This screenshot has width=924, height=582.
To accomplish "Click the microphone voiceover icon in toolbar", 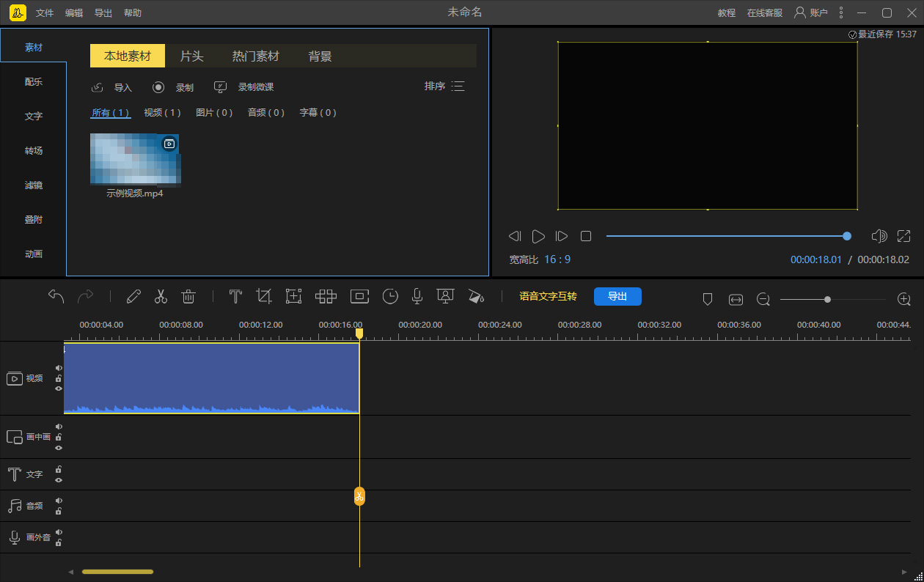I will coord(417,296).
